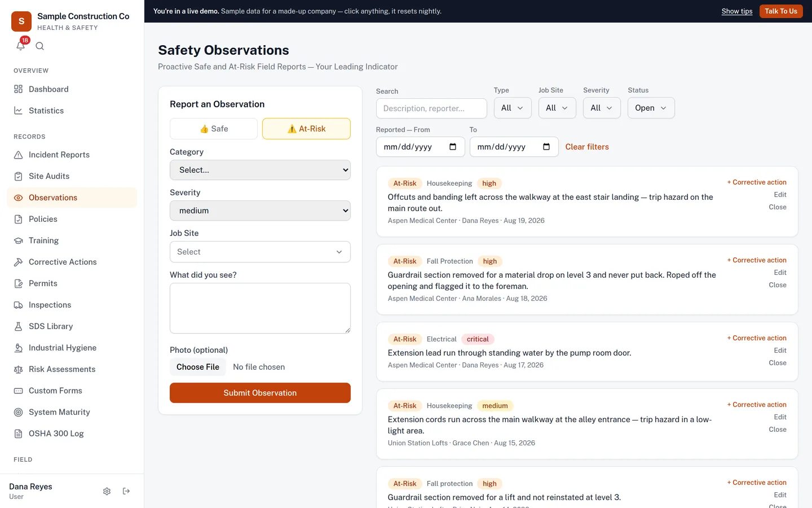Open the Job Site filter dropdown
812x508 pixels.
557,108
